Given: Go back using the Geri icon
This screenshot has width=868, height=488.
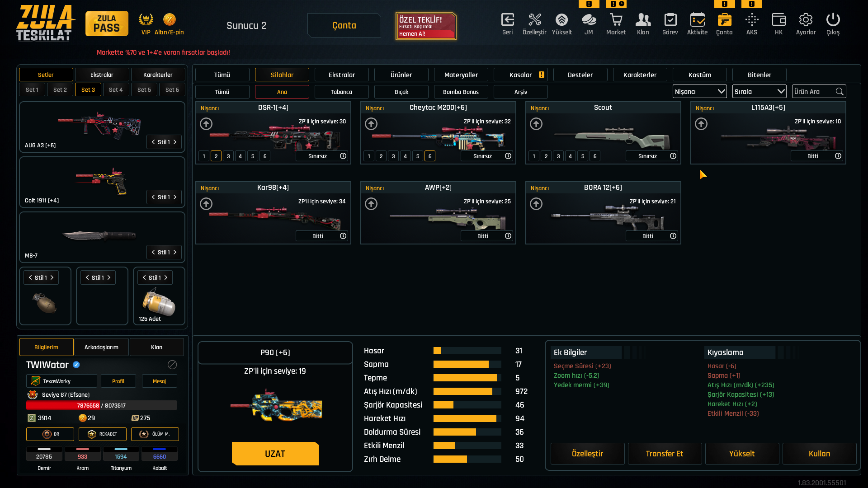Looking at the screenshot, I should 508,24.
